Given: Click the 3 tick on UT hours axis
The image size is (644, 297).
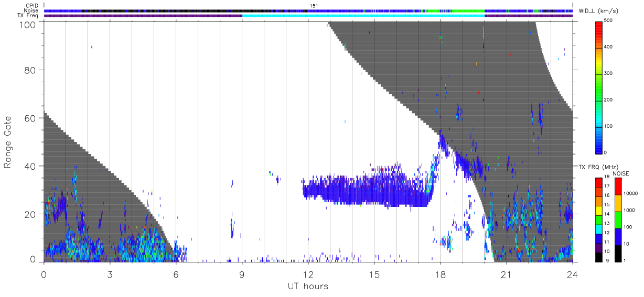Looking at the screenshot, I should tap(110, 274).
